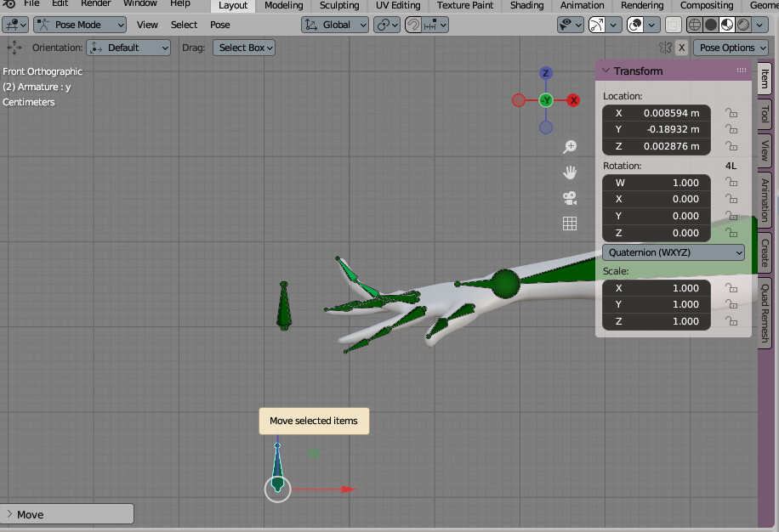Viewport: 779px width, 532px height.
Task: Open the Window menu
Action: (x=140, y=3)
